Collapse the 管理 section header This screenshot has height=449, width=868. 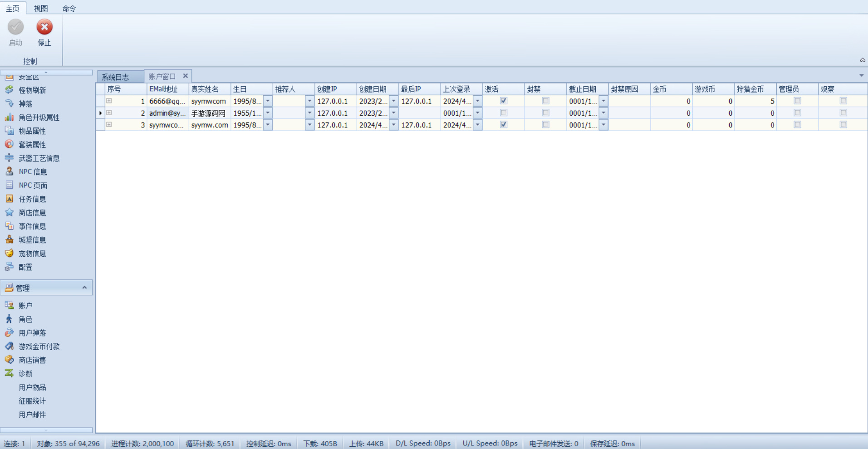(x=47, y=288)
